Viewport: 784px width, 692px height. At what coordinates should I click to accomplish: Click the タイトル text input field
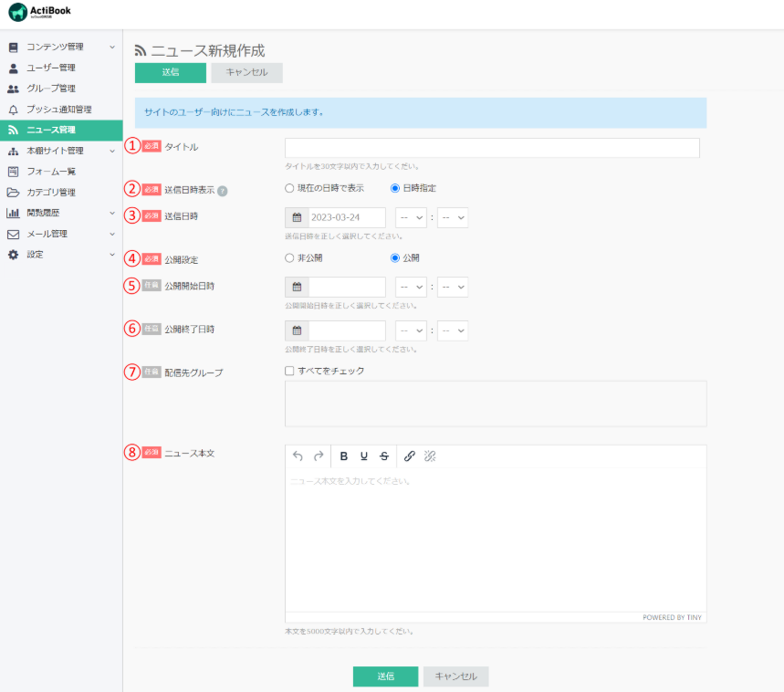click(x=492, y=148)
